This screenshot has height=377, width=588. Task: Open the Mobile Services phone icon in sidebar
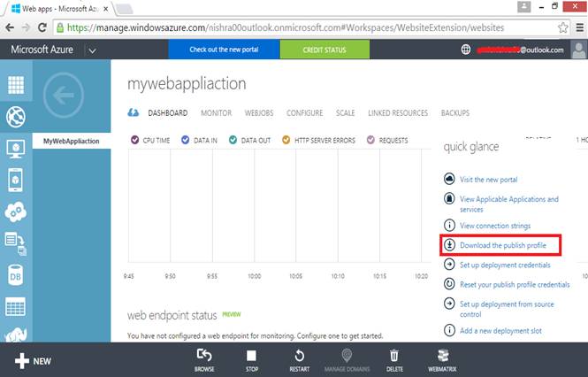click(x=15, y=181)
